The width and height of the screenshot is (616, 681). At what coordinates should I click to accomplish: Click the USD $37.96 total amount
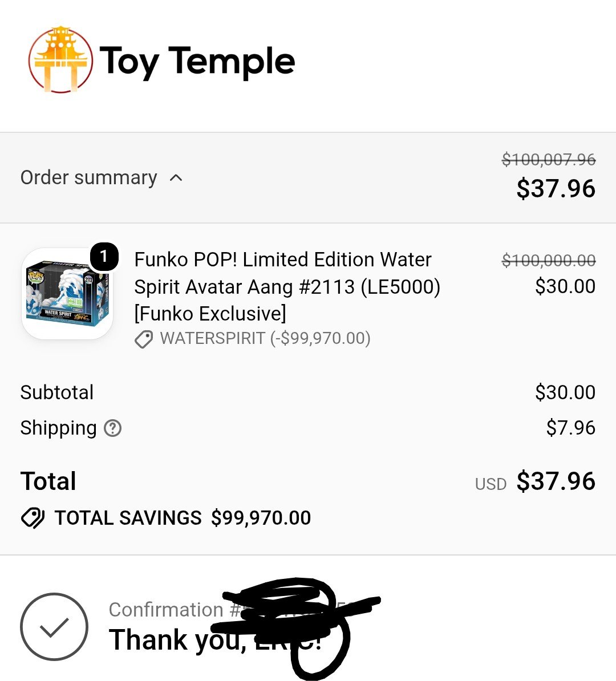[535, 481]
